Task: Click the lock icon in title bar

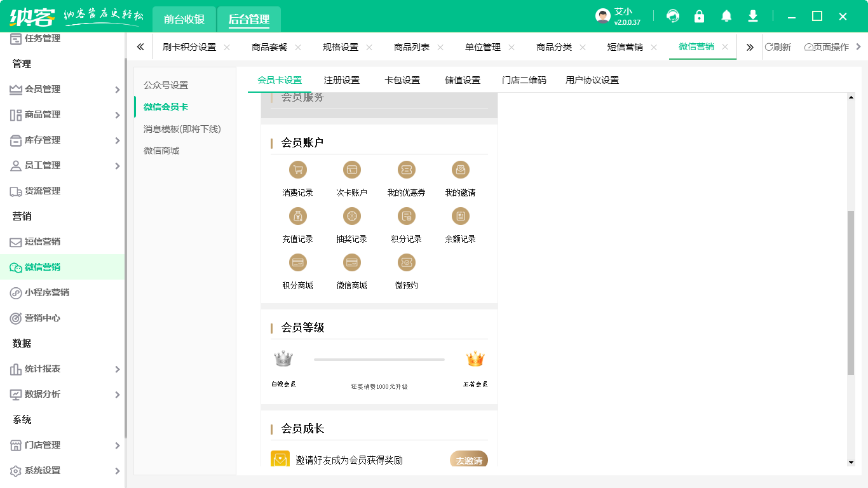Action: 699,16
